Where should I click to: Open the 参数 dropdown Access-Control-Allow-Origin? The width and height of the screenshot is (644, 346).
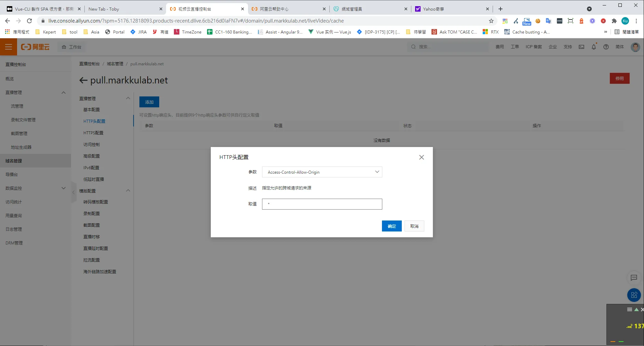click(322, 172)
